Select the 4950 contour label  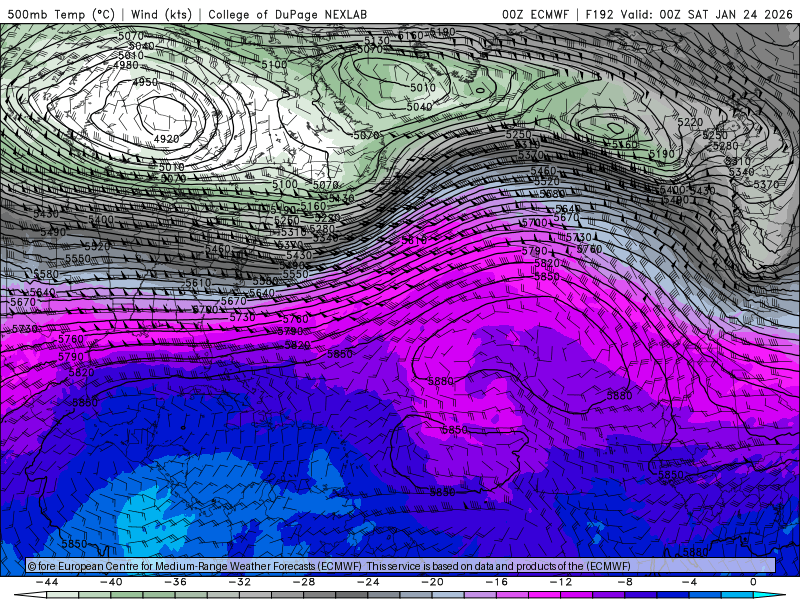click(145, 82)
